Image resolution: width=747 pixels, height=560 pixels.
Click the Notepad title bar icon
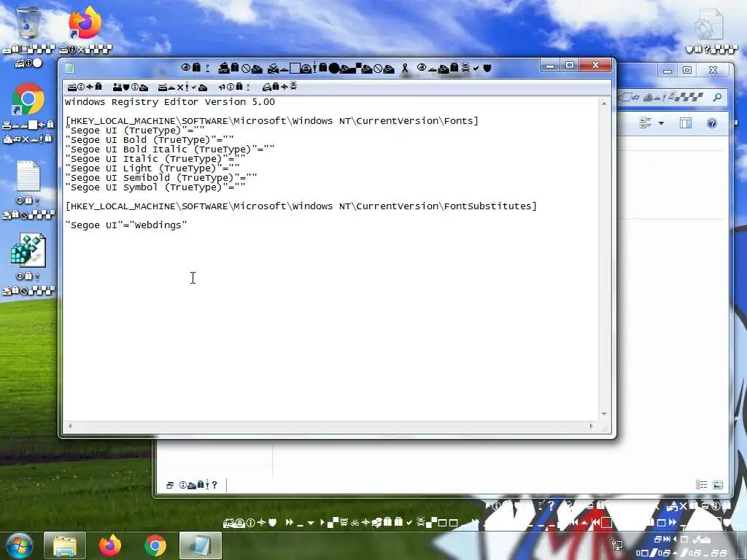point(69,68)
